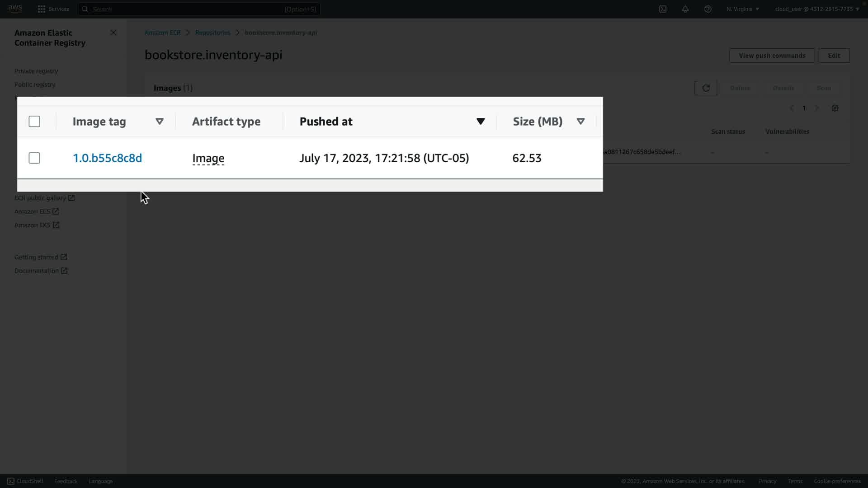This screenshot has width=868, height=488.
Task: Open the CloudShell icon in top bar
Action: [x=663, y=9]
